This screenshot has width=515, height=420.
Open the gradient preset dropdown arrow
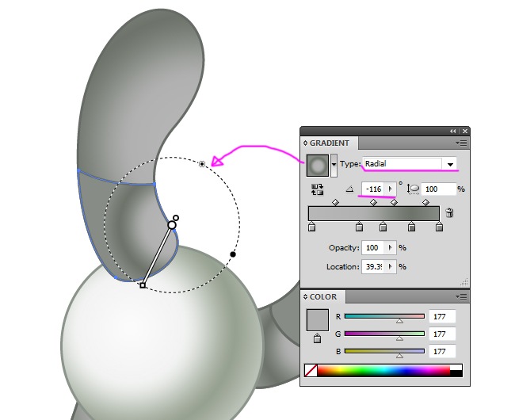(x=334, y=166)
